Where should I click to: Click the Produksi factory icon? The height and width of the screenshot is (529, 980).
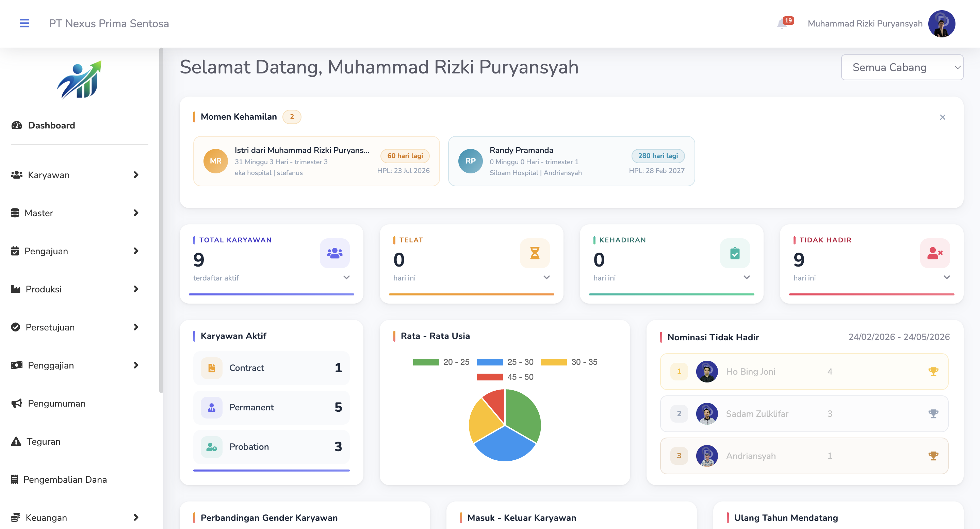coord(16,289)
